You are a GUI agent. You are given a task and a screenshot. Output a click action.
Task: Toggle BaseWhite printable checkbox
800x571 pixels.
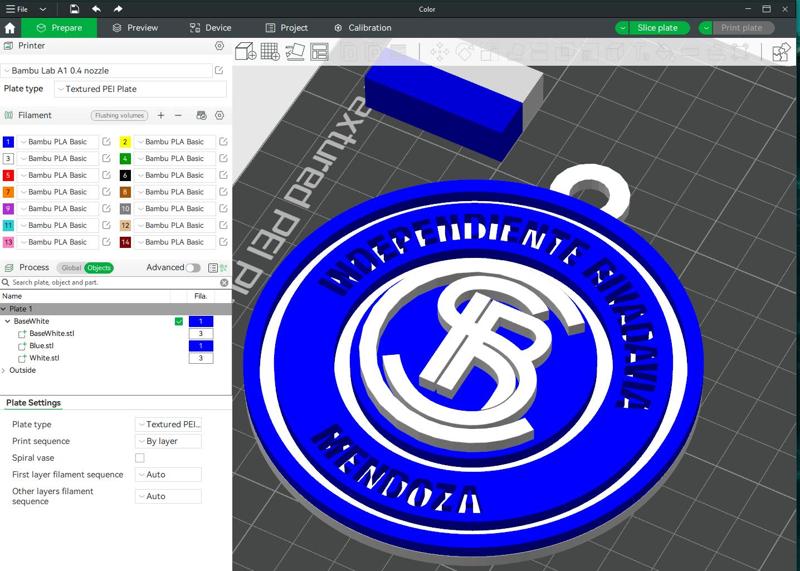click(179, 321)
